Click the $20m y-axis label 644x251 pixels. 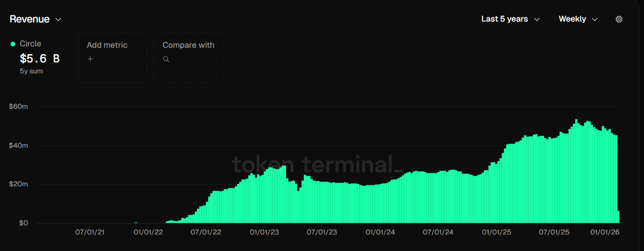18,184
